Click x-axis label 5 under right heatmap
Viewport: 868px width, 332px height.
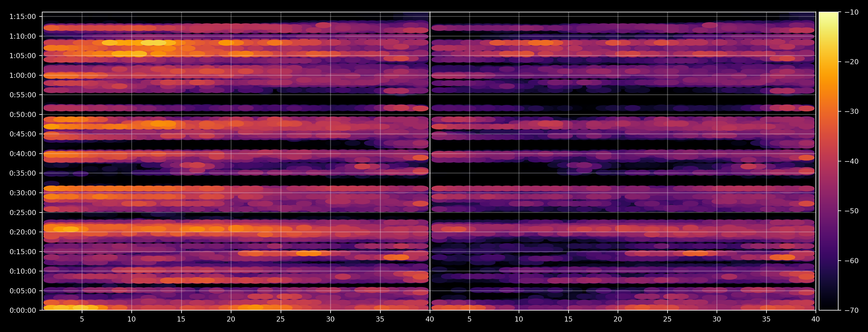[x=469, y=319]
